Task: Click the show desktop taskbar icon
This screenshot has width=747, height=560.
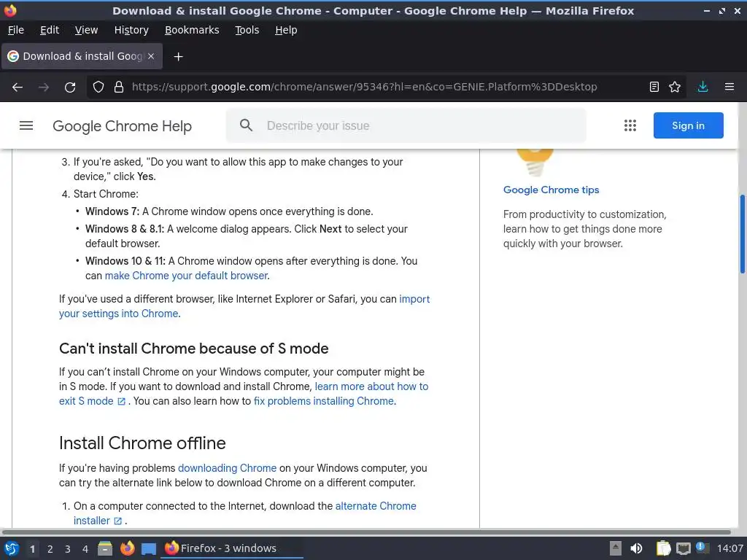Action: [x=149, y=549]
